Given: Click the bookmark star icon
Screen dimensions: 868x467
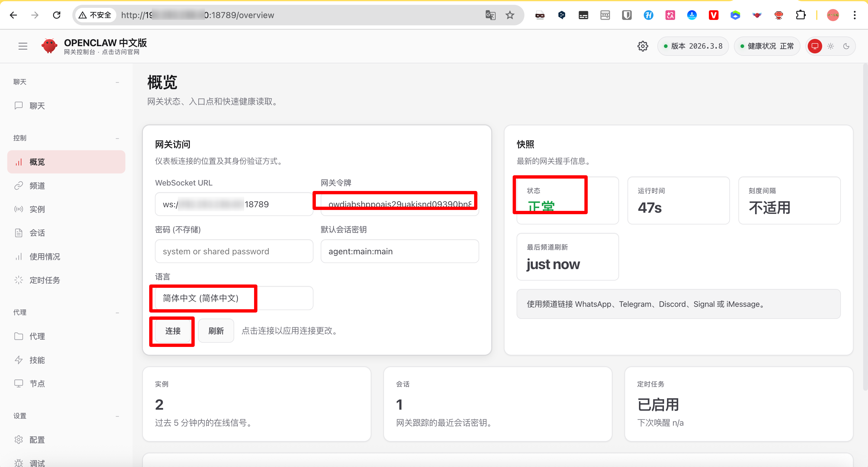Looking at the screenshot, I should 509,15.
